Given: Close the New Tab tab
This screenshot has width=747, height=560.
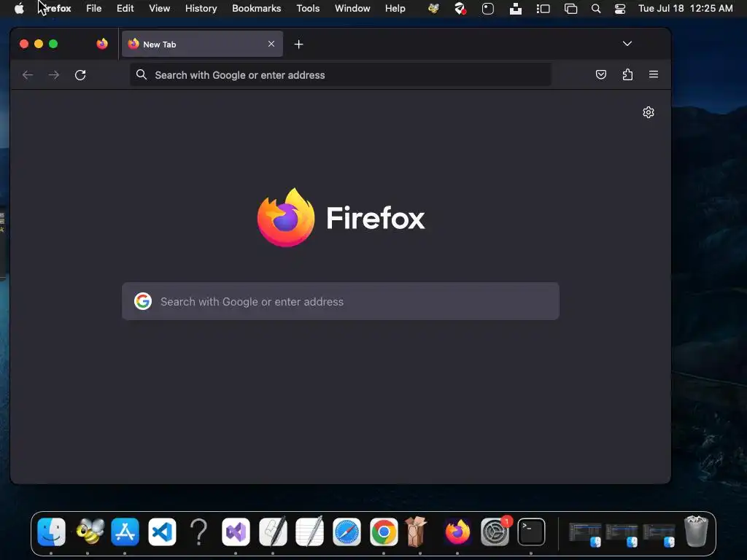Looking at the screenshot, I should click(x=271, y=44).
